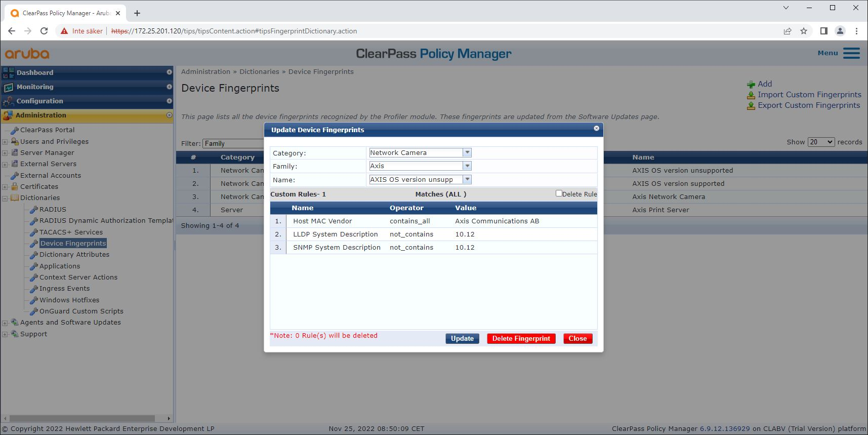
Task: Bookmark this page with star icon
Action: (x=804, y=31)
